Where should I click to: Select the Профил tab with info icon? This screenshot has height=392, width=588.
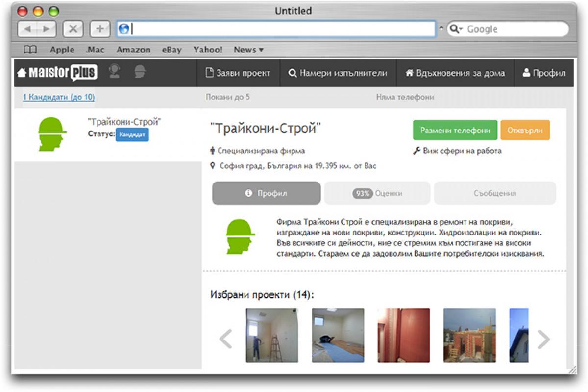coord(266,193)
